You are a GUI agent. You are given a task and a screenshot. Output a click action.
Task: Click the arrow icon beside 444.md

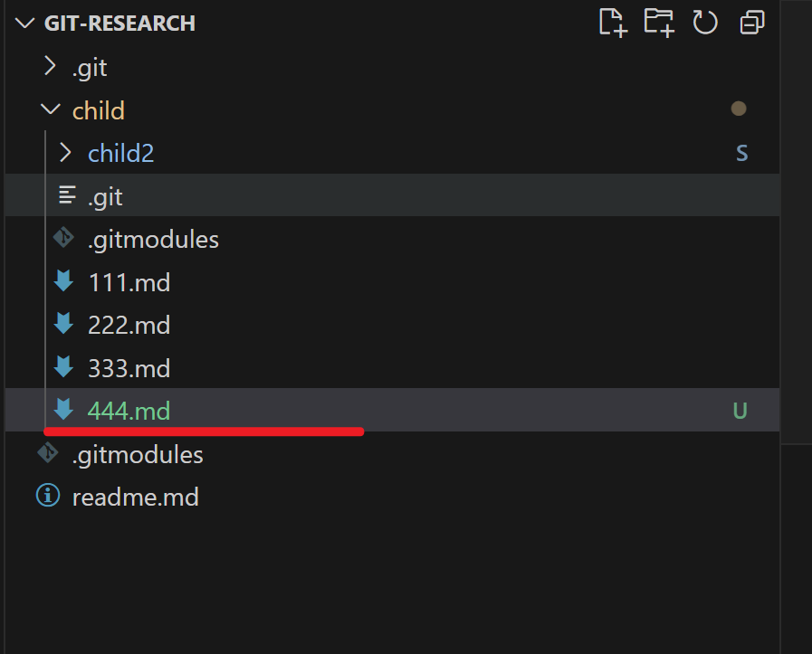pos(63,410)
